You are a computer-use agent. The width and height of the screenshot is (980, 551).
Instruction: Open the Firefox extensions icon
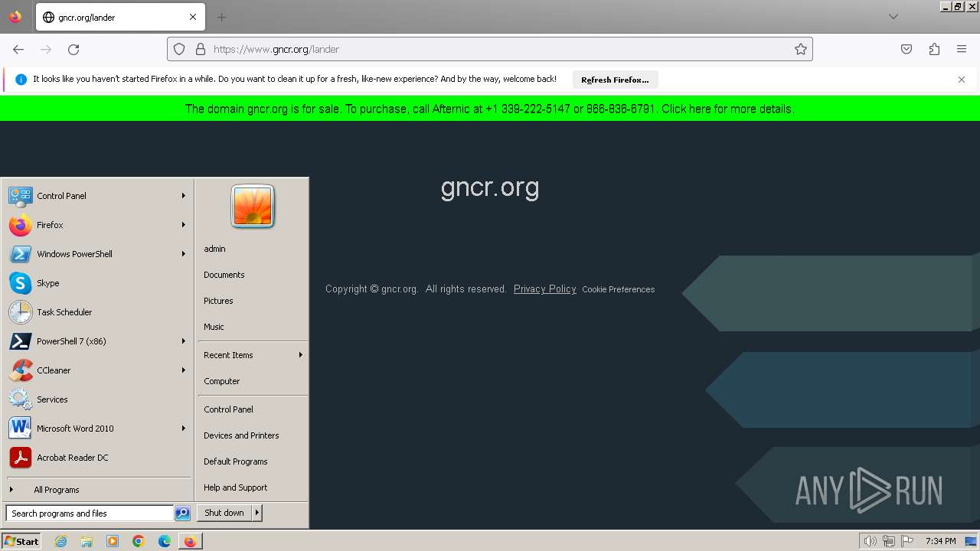click(934, 49)
